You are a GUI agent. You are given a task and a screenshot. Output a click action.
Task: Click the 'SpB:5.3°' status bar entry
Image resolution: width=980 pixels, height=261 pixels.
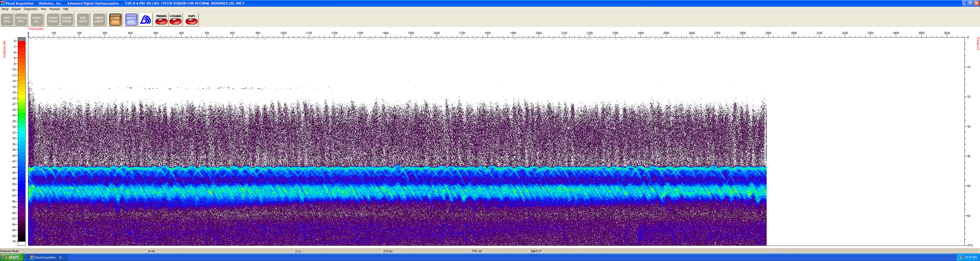536,251
